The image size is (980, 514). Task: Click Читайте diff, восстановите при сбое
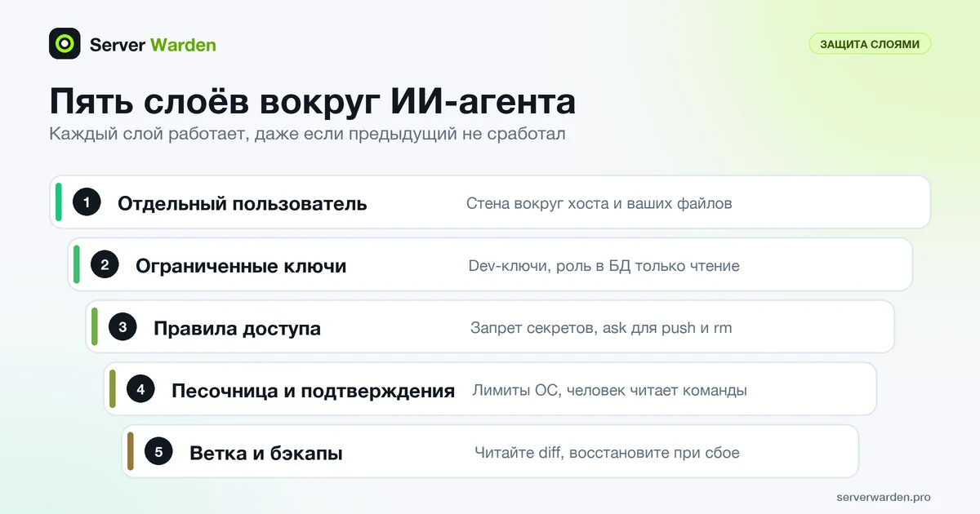608,452
